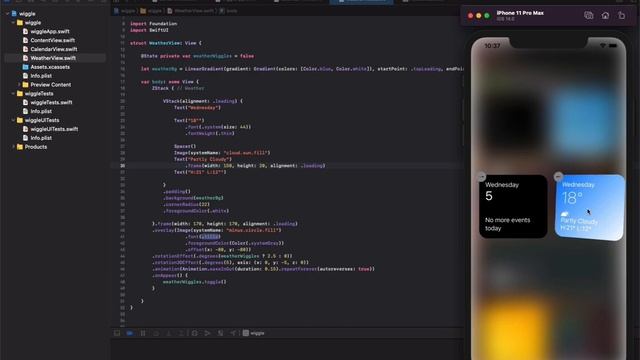Click the body breadcrumb in the jump bar
The width and height of the screenshot is (640, 360).
(228, 11)
